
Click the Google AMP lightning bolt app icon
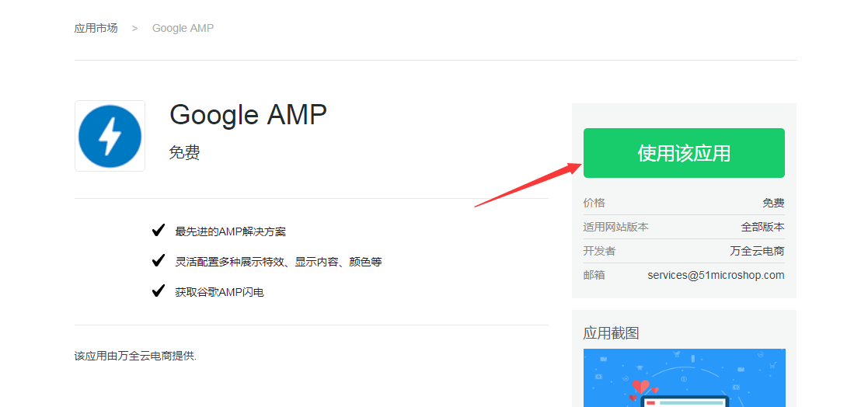110,136
